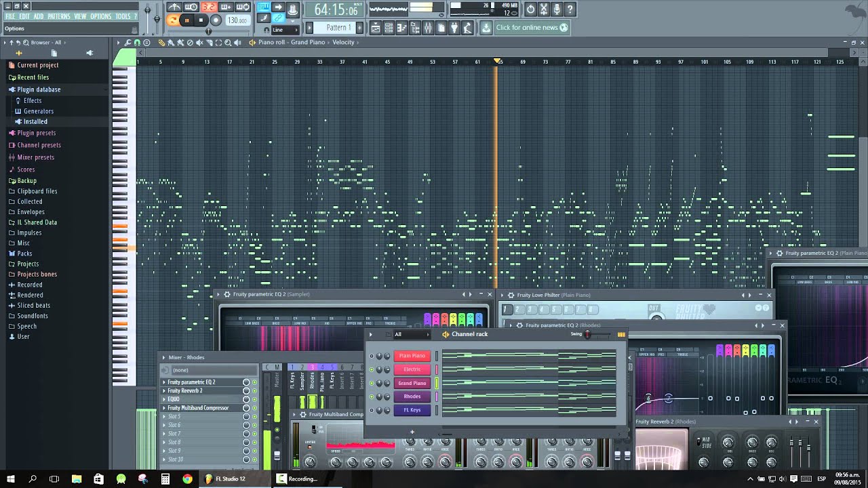
Task: Disable EQUO mixer slot
Action: (x=254, y=399)
